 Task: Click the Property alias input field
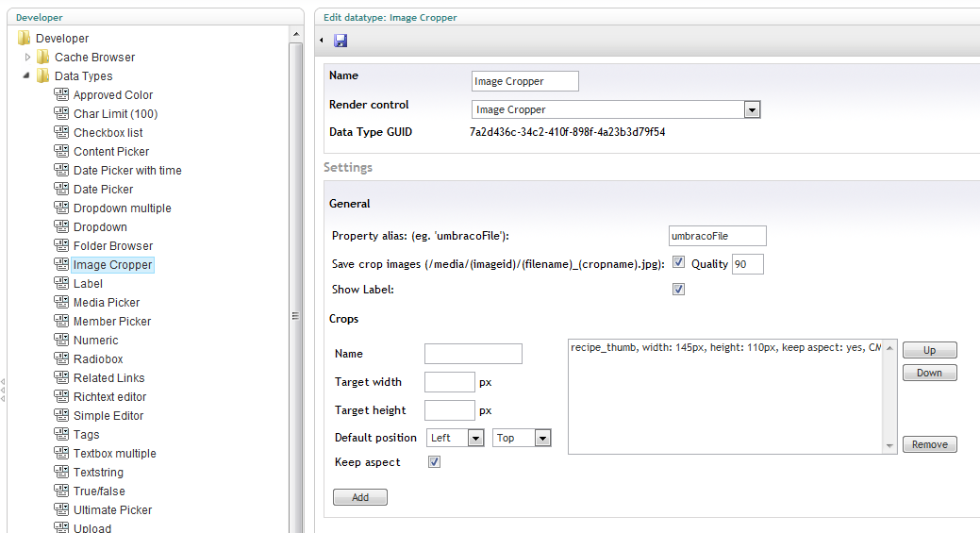[x=718, y=236]
